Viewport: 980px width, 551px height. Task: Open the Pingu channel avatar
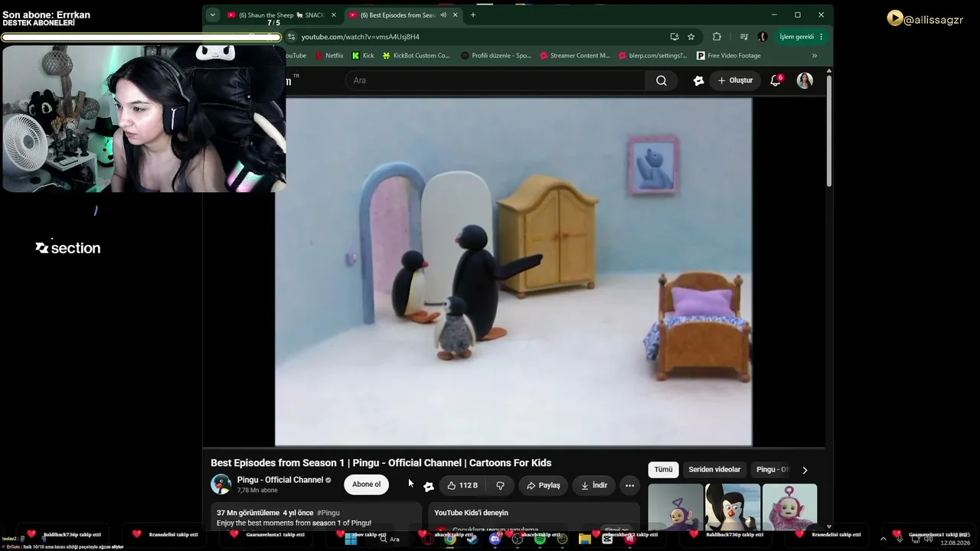tap(221, 484)
